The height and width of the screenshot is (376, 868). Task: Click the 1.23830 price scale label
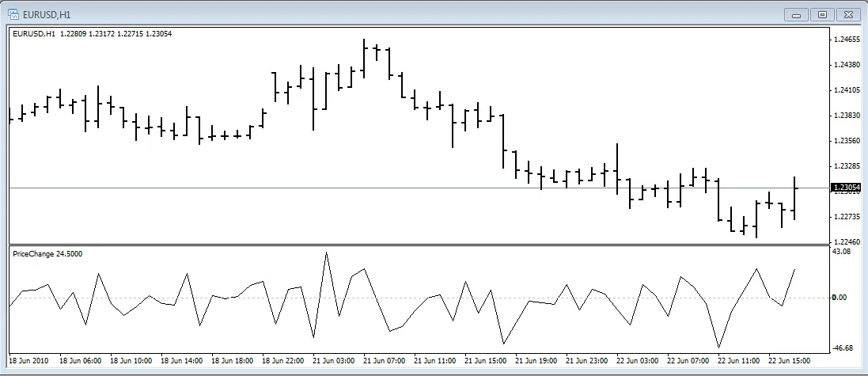(x=846, y=116)
